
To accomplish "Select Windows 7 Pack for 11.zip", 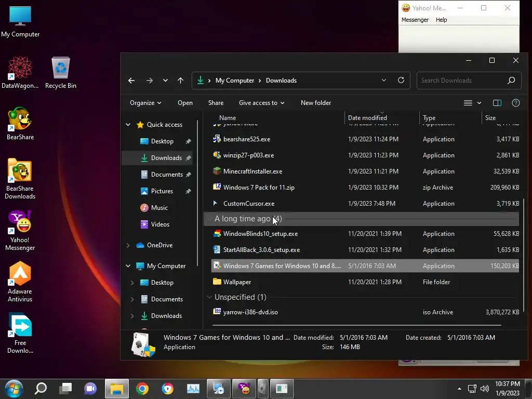I will click(365, 187).
